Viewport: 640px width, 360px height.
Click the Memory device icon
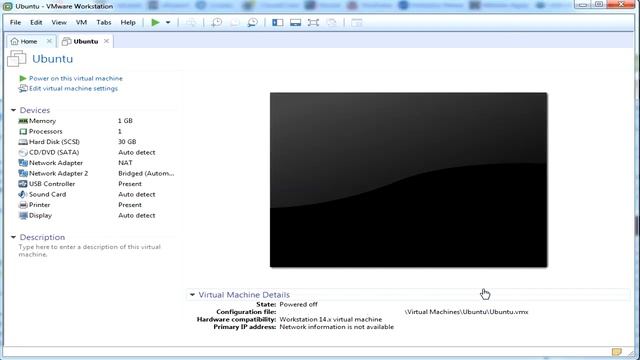pos(23,121)
